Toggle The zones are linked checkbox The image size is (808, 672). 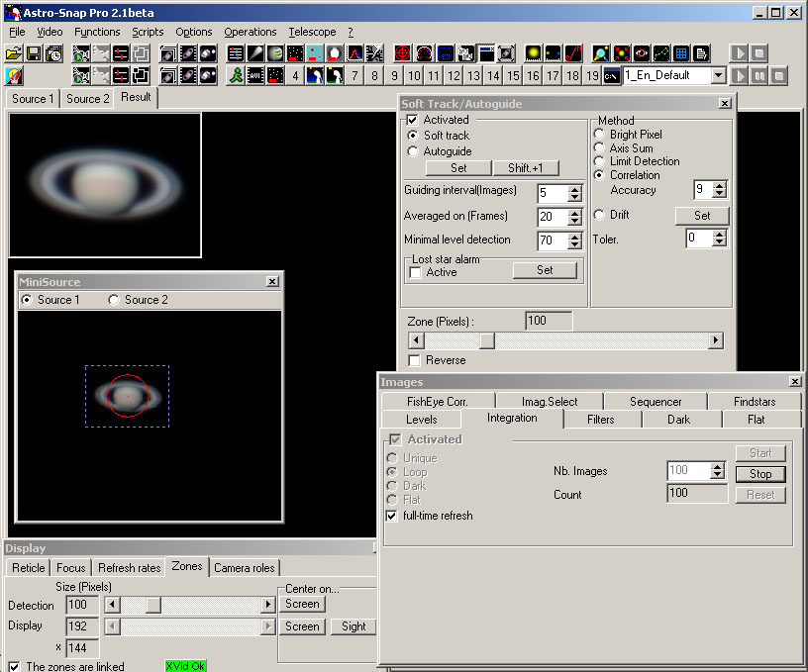coord(14,666)
